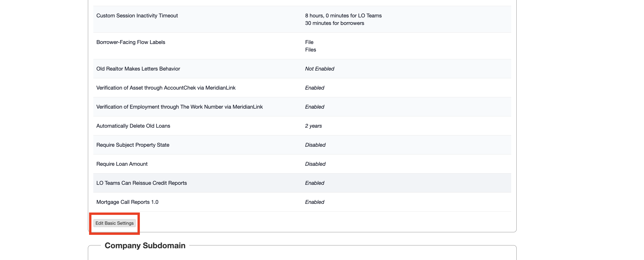Click the Disabled value for Require Loan Amount

click(x=315, y=164)
